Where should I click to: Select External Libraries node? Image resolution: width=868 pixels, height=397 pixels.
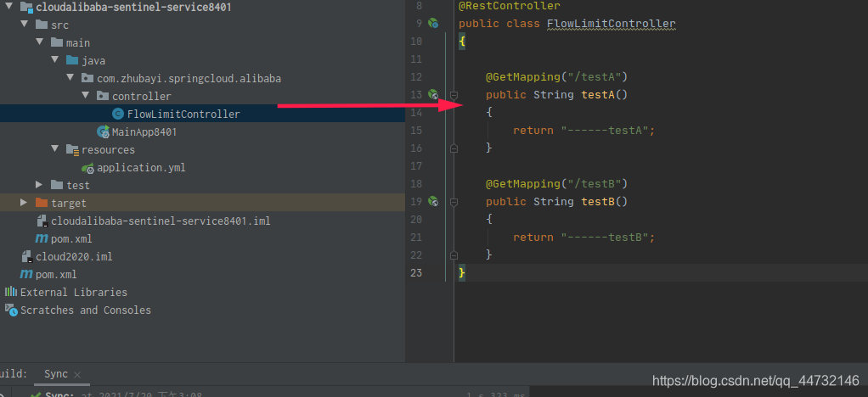click(74, 292)
